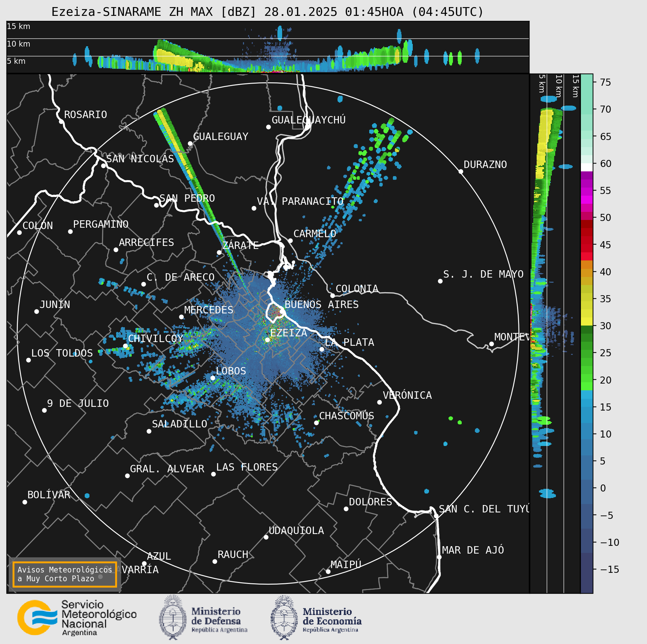Click the MAIPÚ label
Screen dimensions: 647x644
click(x=346, y=564)
